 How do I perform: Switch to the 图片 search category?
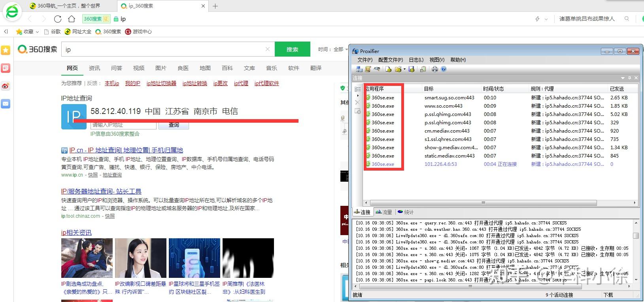click(161, 68)
